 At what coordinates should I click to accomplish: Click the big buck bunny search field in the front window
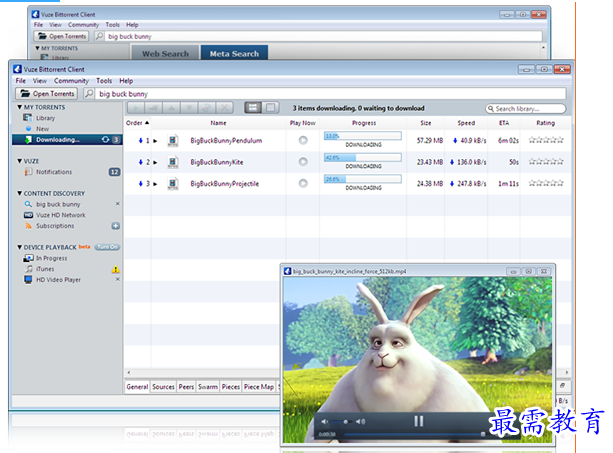[x=331, y=94]
